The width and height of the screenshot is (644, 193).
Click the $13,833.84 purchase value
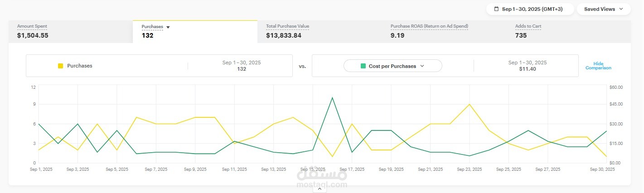284,35
